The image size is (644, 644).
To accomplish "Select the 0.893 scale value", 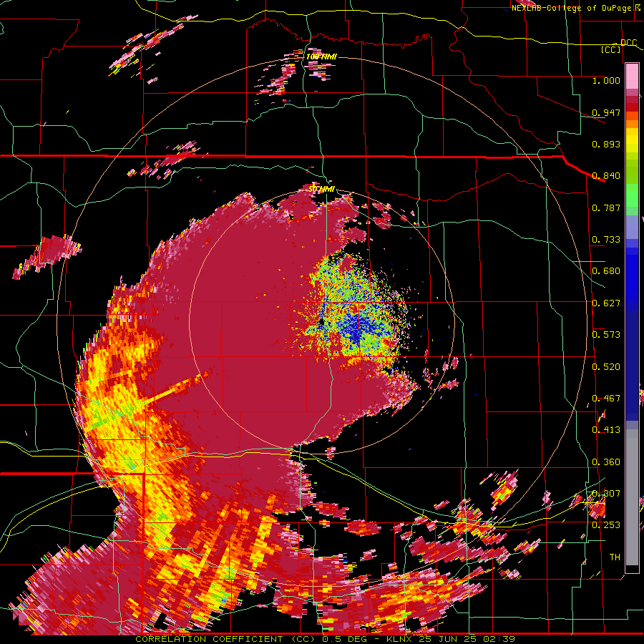I will click(x=606, y=144).
